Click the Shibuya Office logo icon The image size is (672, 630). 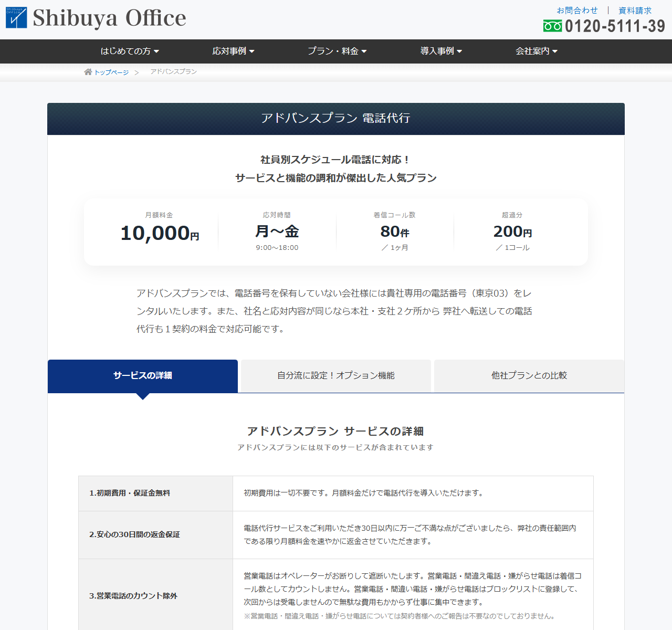pyautogui.click(x=16, y=17)
